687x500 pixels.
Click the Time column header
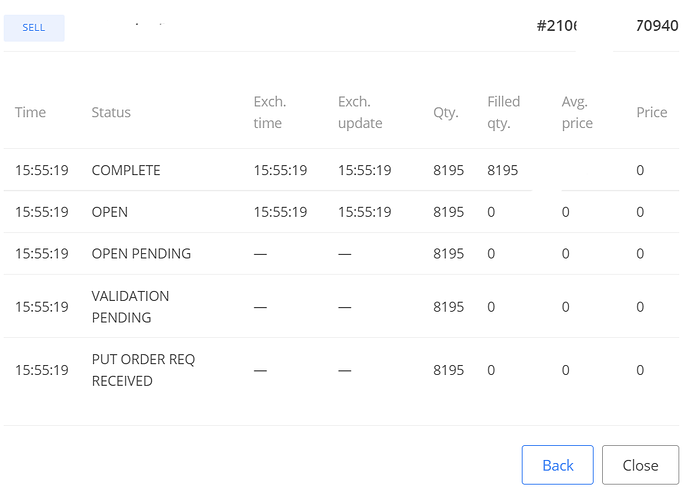click(x=30, y=112)
